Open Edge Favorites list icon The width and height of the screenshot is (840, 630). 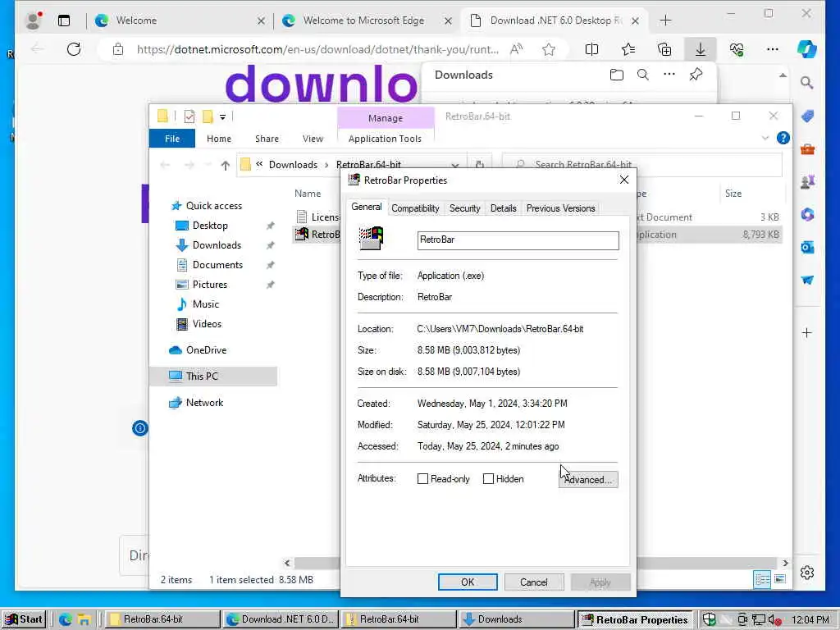628,50
